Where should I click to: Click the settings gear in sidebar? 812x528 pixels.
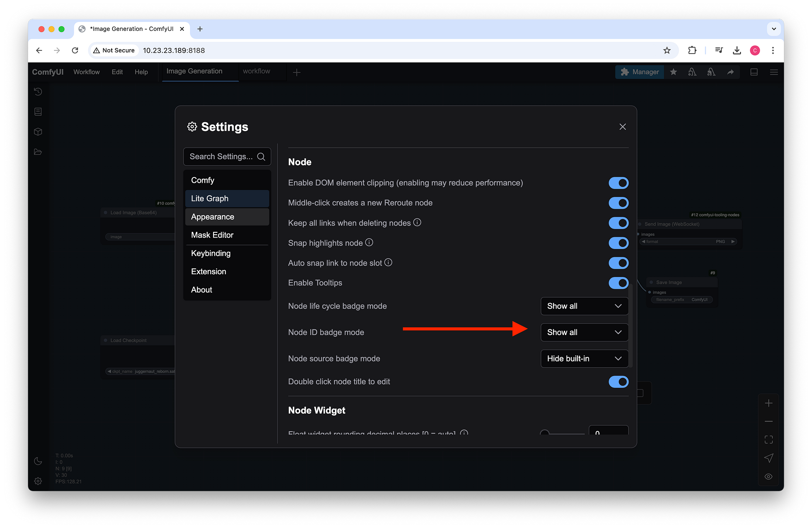[38, 481]
